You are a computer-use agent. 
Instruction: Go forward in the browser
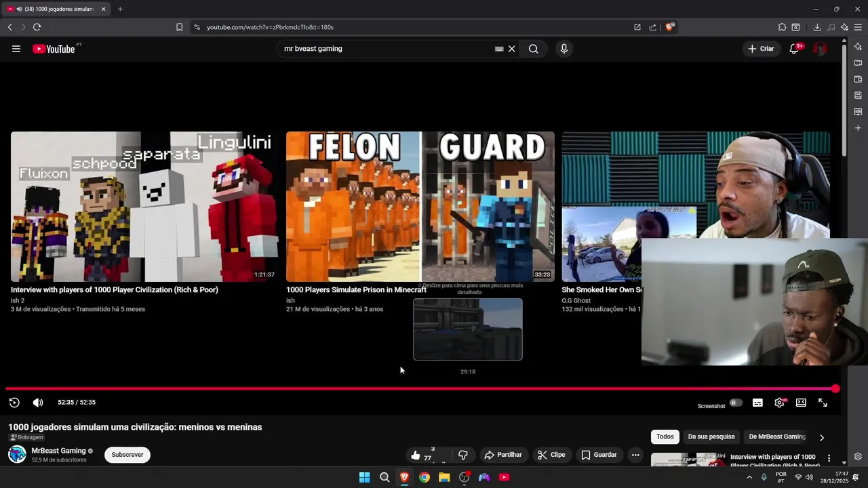[23, 27]
